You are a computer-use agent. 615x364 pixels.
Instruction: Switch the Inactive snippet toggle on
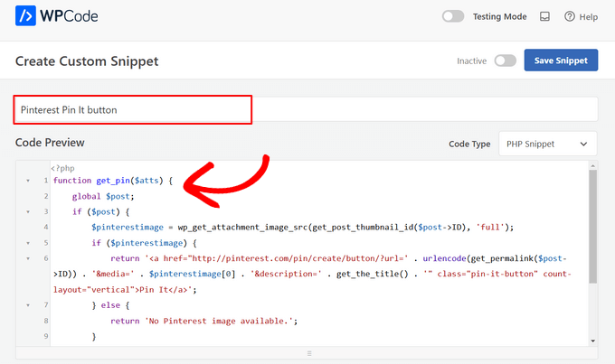tap(506, 61)
